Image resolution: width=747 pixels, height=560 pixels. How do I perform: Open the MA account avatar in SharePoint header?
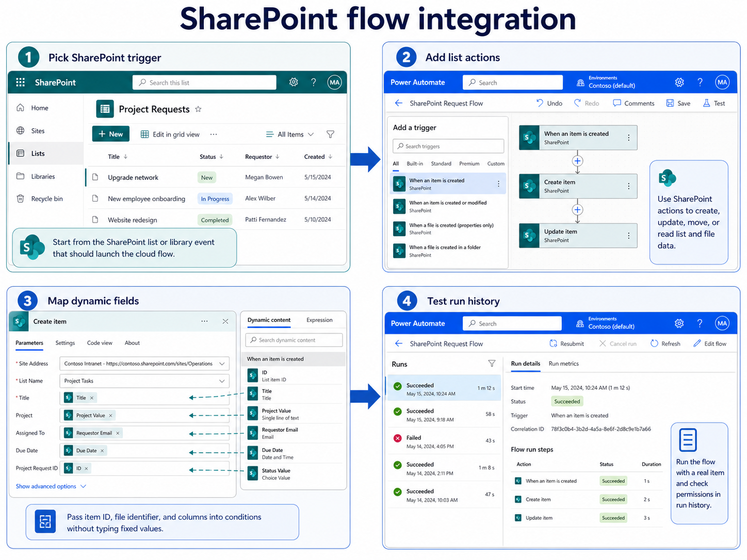(335, 83)
